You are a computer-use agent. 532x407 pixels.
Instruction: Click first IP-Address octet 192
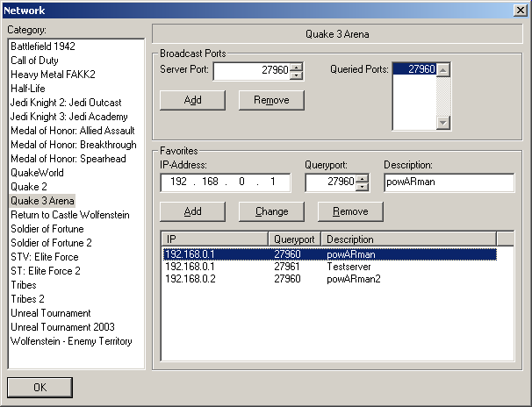click(178, 182)
